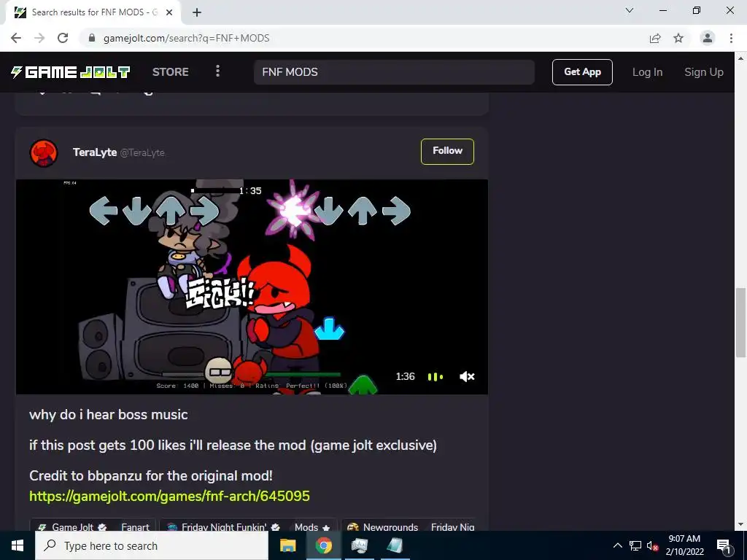Click the taskbar search box
This screenshot has width=747, height=560.
(152, 545)
